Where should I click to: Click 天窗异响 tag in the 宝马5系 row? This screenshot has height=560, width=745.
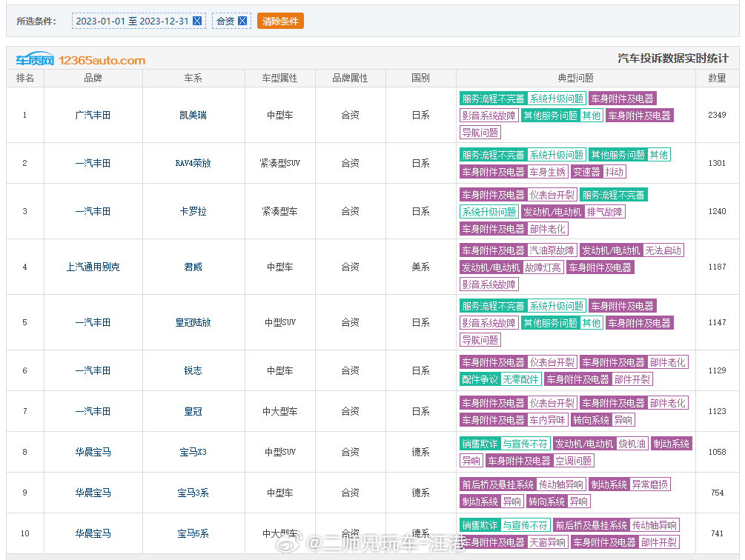pos(547,542)
